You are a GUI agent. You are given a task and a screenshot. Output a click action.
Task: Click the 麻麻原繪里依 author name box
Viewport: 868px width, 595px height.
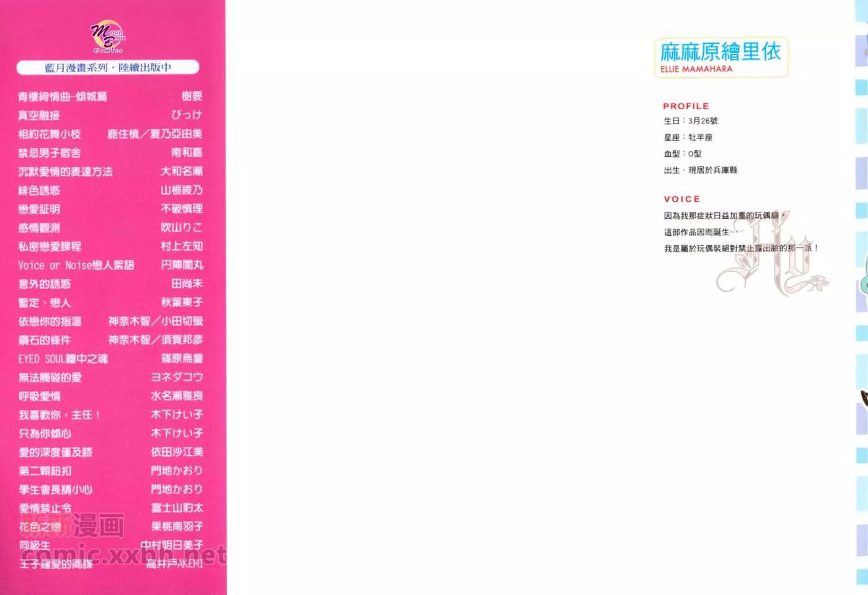pos(720,57)
